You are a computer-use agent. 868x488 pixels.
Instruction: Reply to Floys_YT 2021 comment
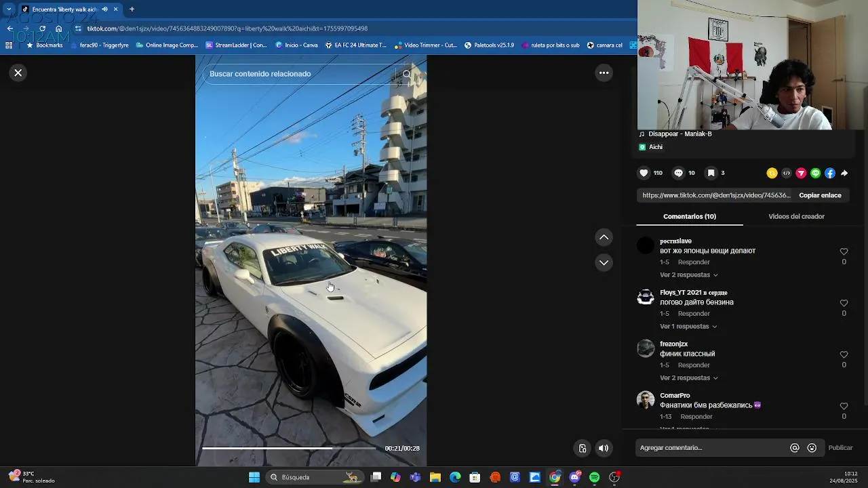694,313
